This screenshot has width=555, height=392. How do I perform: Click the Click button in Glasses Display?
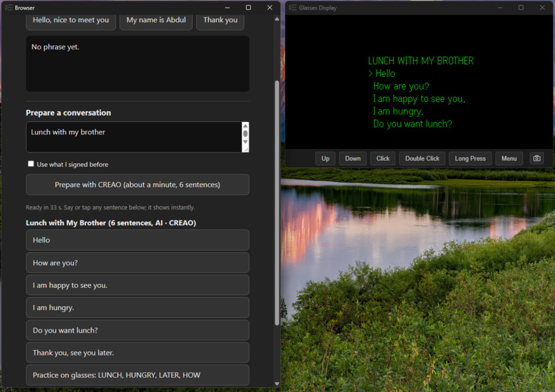pyautogui.click(x=383, y=158)
